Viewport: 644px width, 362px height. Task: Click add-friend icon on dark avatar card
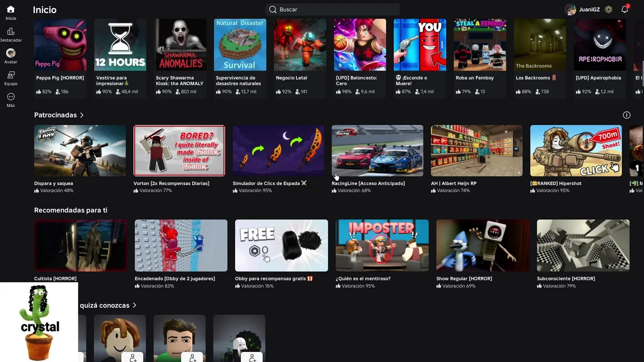(252, 357)
